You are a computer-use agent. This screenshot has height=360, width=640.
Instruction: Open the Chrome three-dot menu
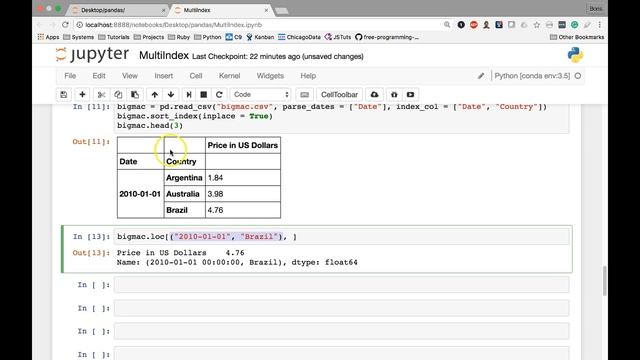click(600, 25)
